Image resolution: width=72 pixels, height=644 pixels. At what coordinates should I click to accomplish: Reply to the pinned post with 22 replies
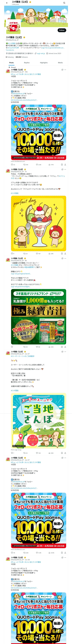13,165
